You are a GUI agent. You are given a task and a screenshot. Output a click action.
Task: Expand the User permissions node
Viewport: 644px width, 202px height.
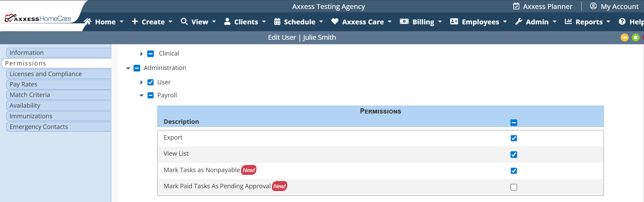(x=141, y=82)
